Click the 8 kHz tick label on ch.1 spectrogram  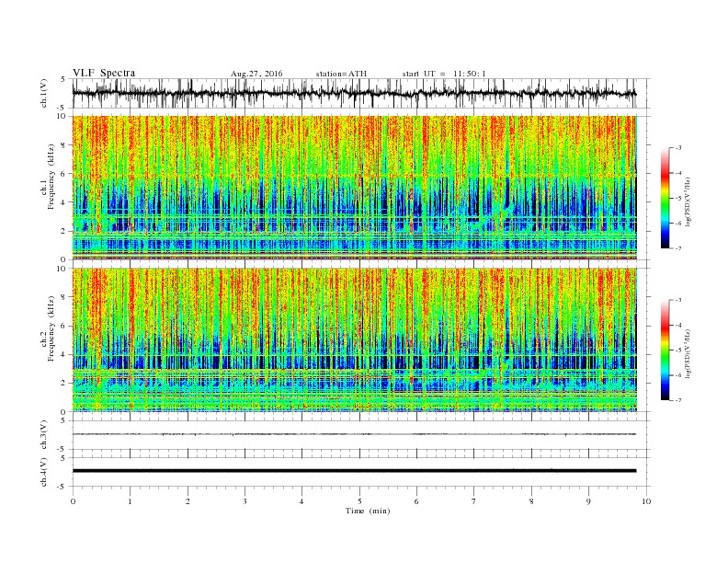click(63, 145)
